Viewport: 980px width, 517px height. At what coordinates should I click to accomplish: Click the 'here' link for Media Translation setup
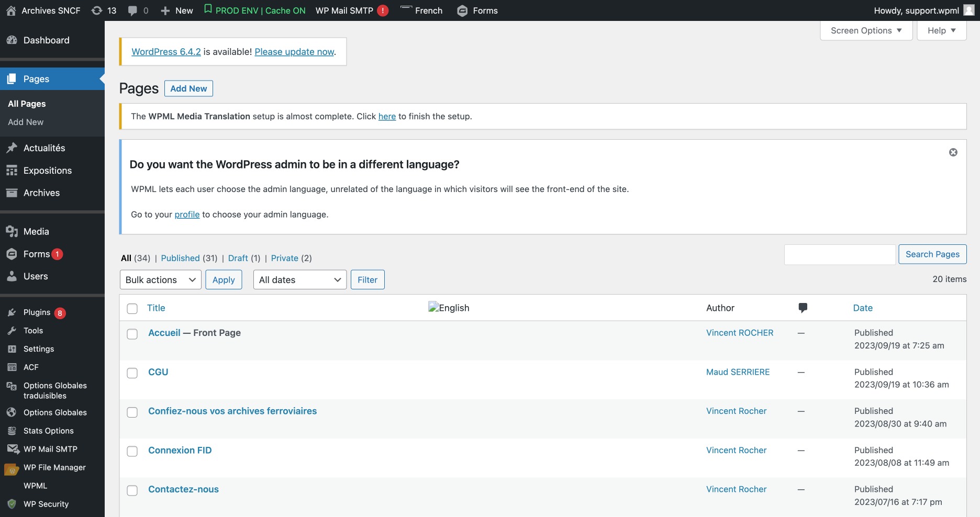tap(387, 116)
